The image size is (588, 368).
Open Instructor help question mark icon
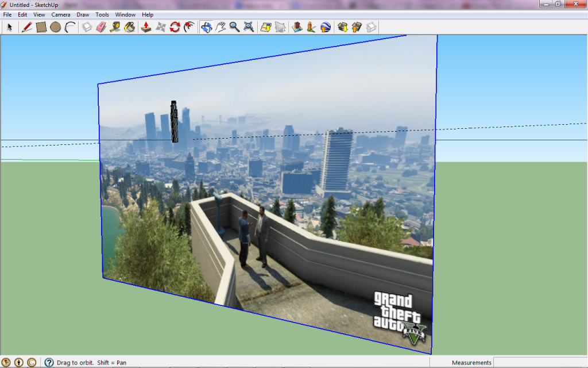(49, 362)
